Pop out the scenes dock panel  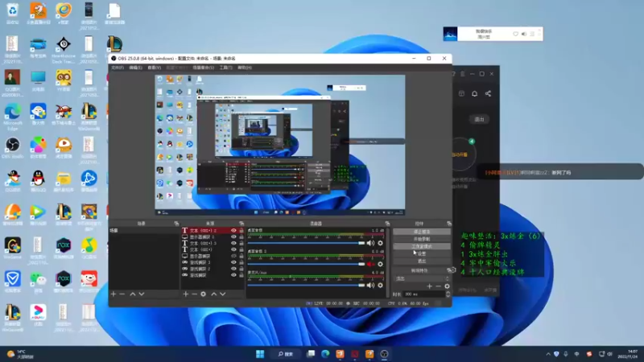[x=176, y=224]
